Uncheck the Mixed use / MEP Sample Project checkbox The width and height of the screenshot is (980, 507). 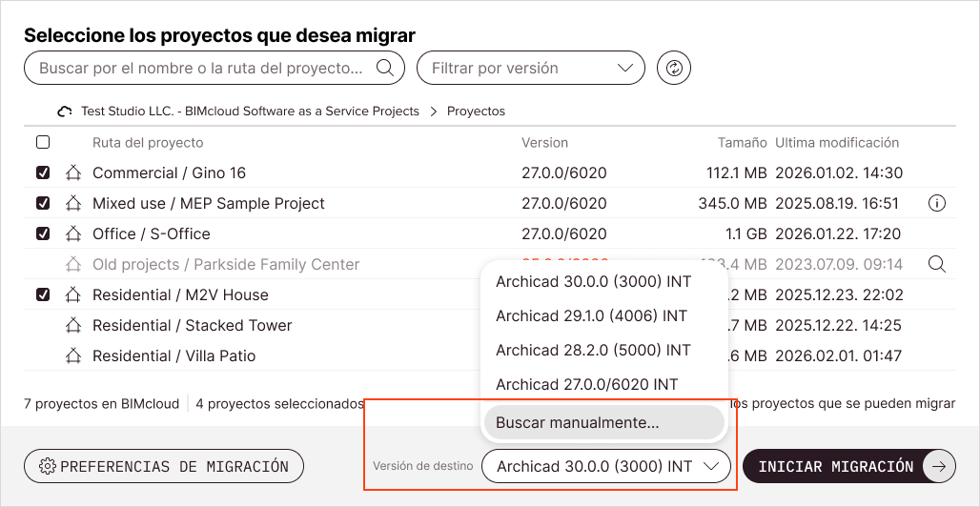(x=43, y=203)
